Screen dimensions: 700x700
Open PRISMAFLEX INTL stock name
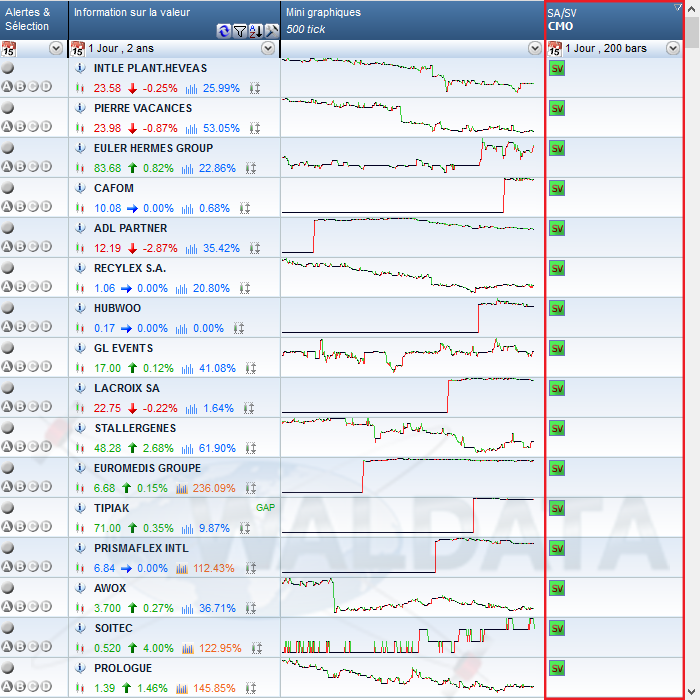(141, 548)
